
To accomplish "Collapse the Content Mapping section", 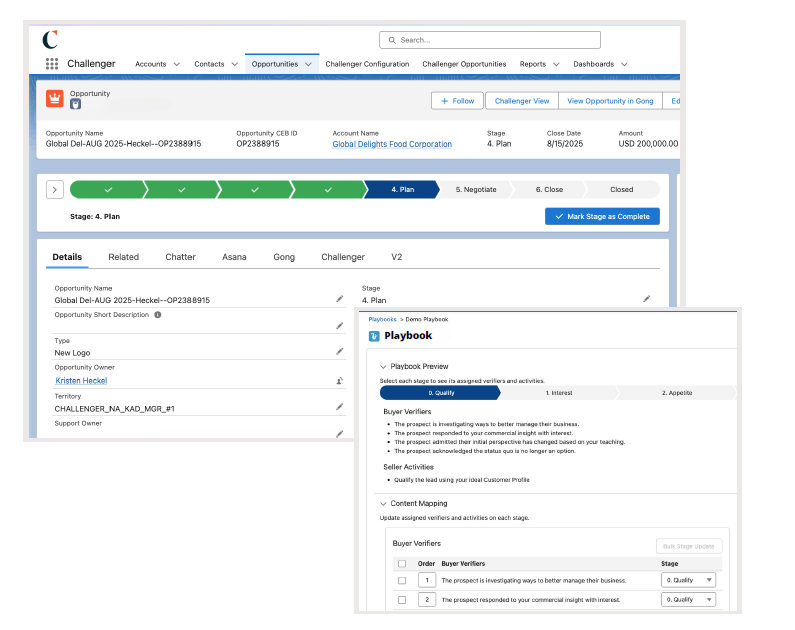I will click(383, 504).
